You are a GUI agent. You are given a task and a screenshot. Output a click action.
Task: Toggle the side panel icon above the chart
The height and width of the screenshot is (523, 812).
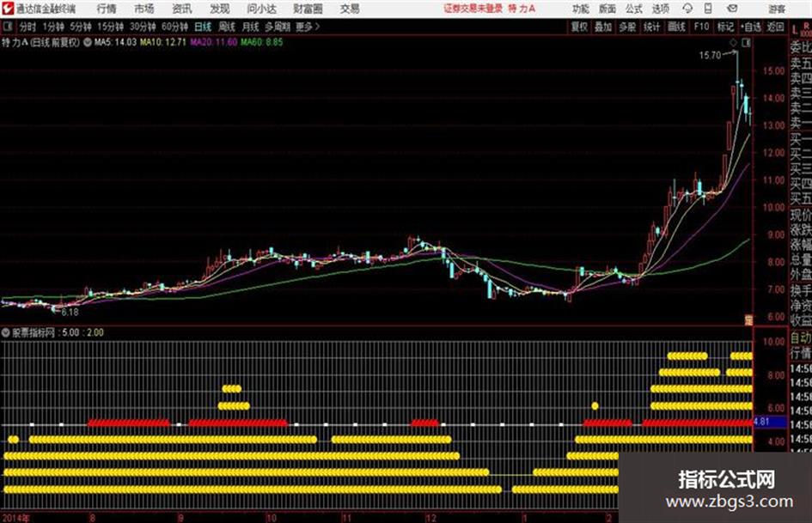click(746, 43)
